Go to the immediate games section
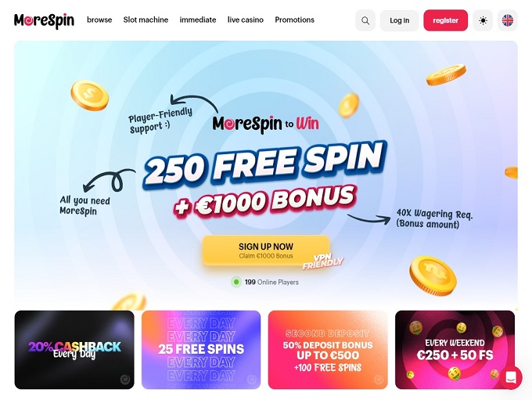 198,20
